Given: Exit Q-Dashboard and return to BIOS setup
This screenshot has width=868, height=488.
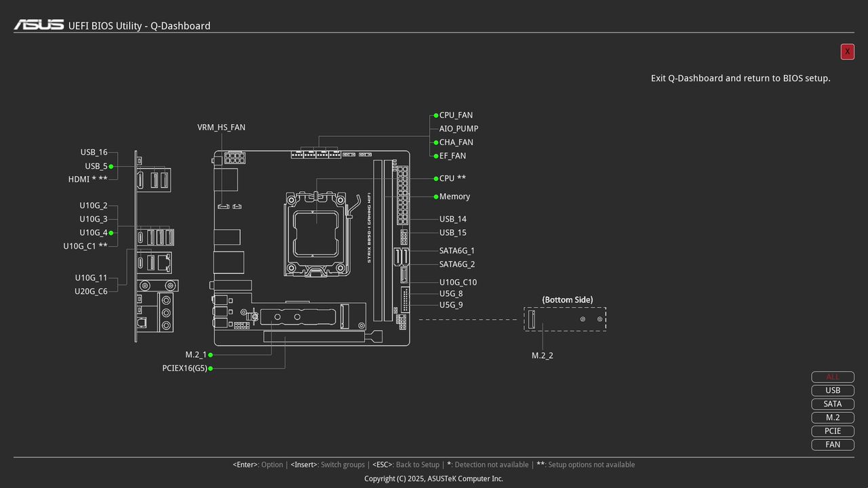Looking at the screenshot, I should [847, 52].
